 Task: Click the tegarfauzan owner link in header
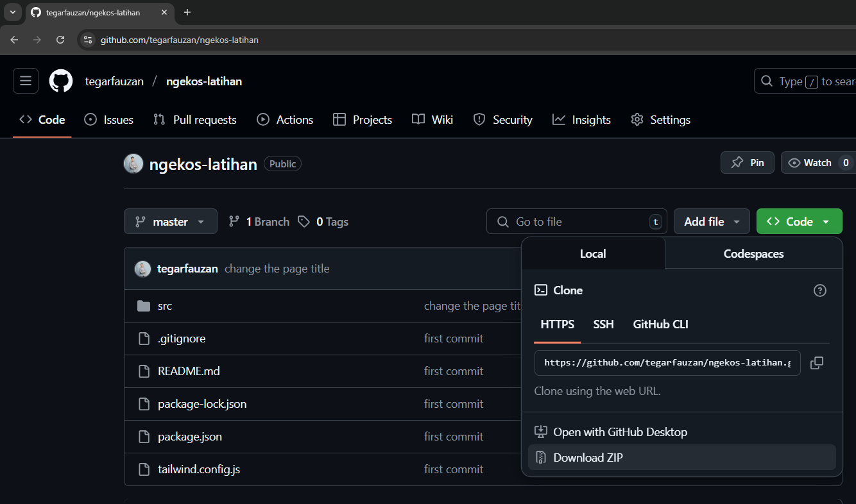[114, 81]
